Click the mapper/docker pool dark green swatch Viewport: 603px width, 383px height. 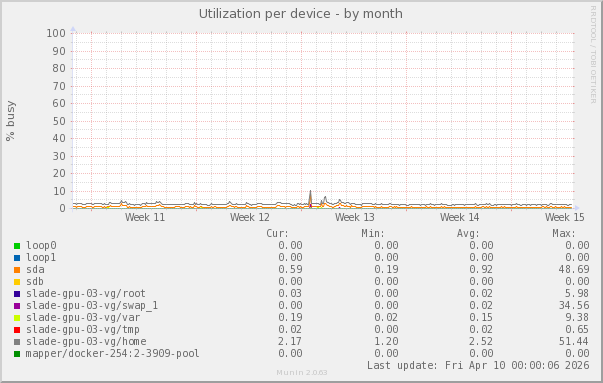point(17,354)
